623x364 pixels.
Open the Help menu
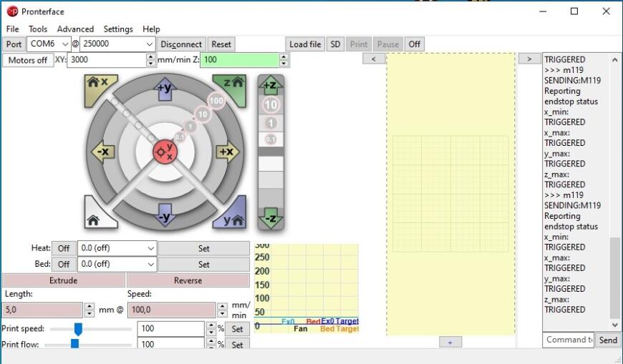click(151, 29)
